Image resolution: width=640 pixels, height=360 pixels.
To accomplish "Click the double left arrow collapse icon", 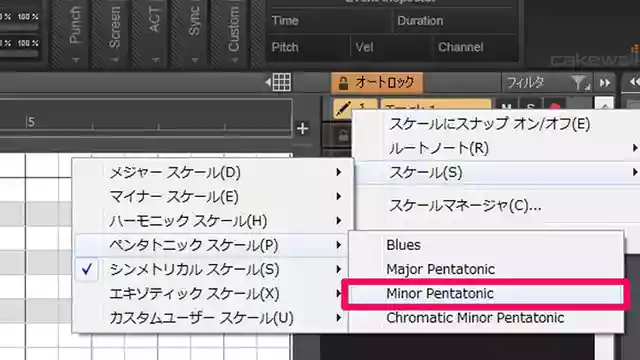I will (634, 82).
